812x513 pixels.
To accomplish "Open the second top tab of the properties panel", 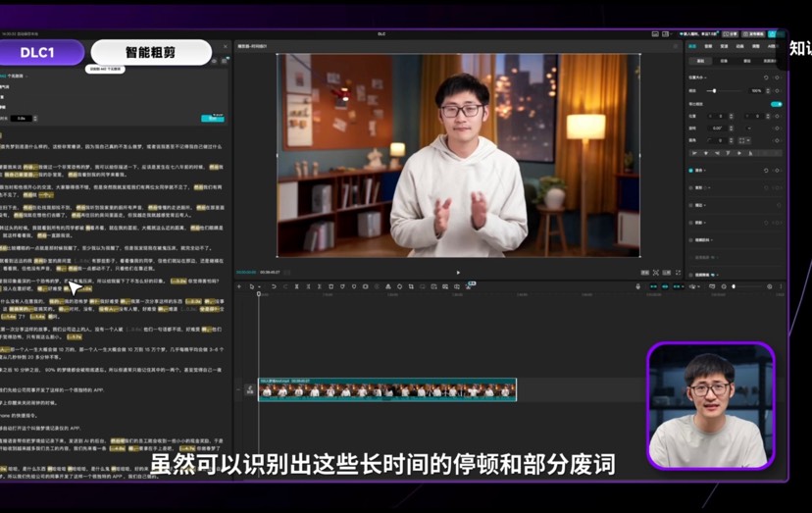I will point(708,47).
